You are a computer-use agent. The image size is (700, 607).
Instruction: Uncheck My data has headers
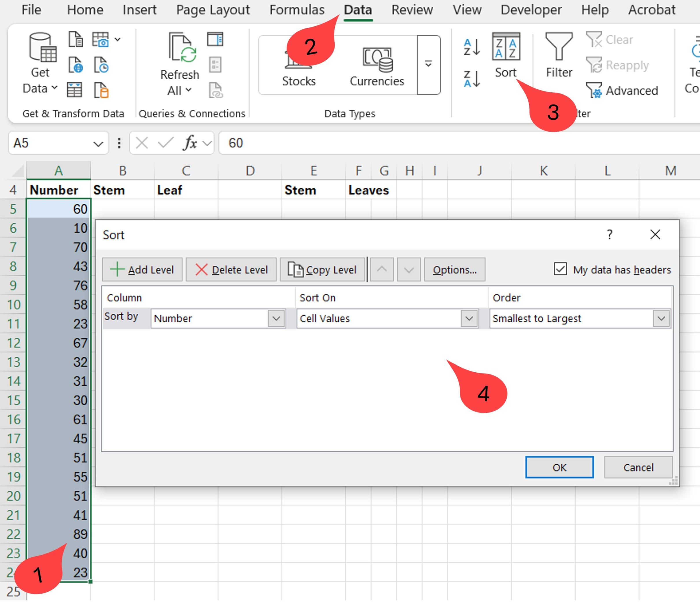[x=561, y=269]
